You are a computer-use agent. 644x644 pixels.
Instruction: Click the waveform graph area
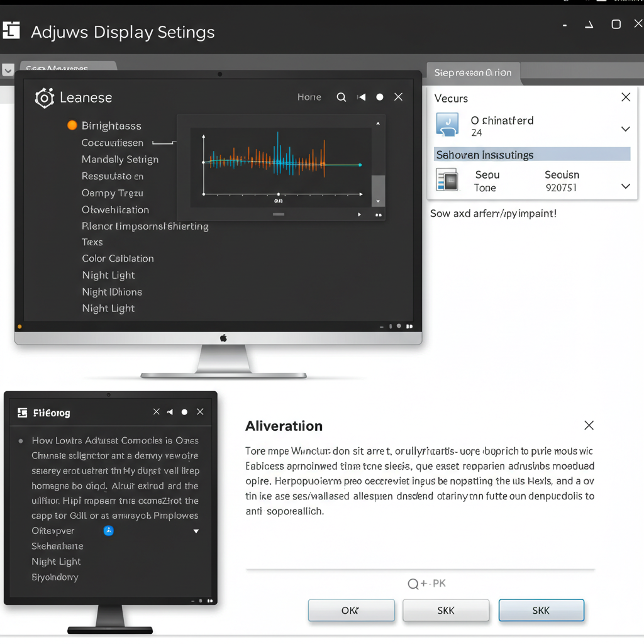click(281, 167)
